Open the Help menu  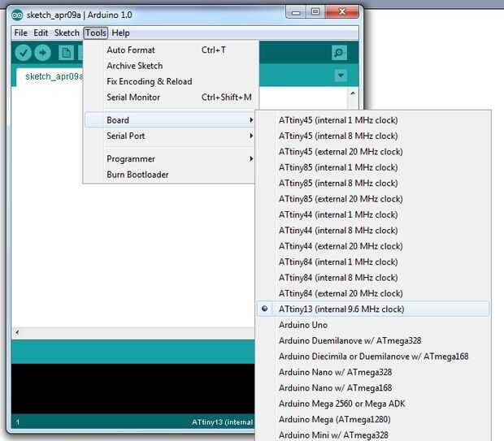pyautogui.click(x=120, y=32)
